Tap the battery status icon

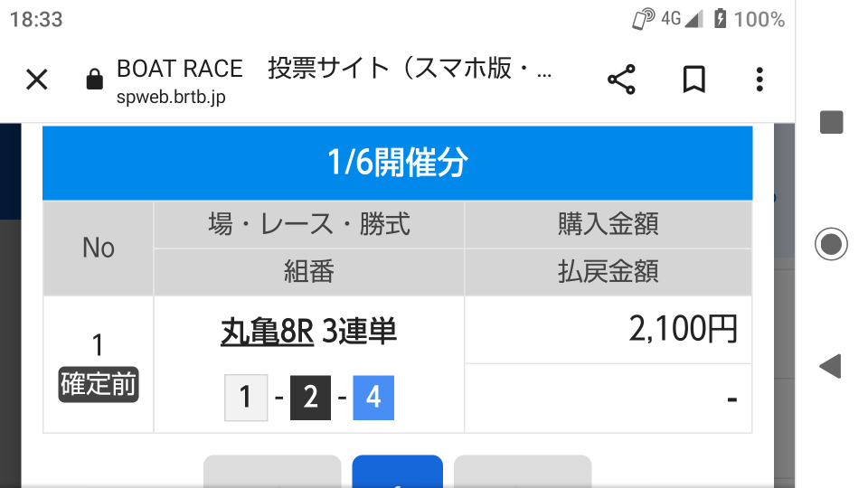[x=720, y=19]
